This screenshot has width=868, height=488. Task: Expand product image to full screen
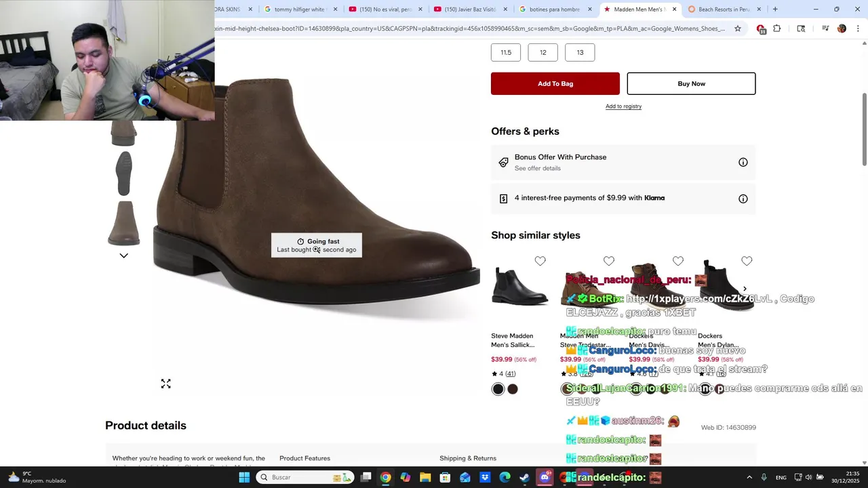tap(165, 384)
